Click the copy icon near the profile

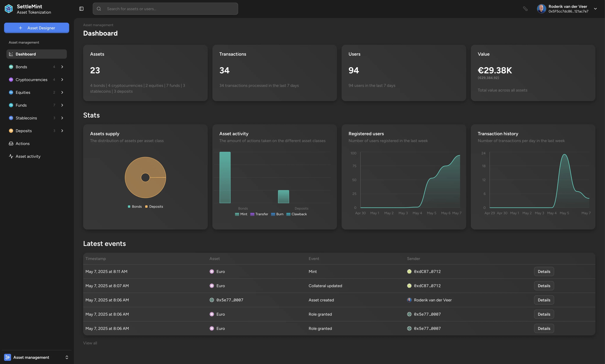click(525, 9)
